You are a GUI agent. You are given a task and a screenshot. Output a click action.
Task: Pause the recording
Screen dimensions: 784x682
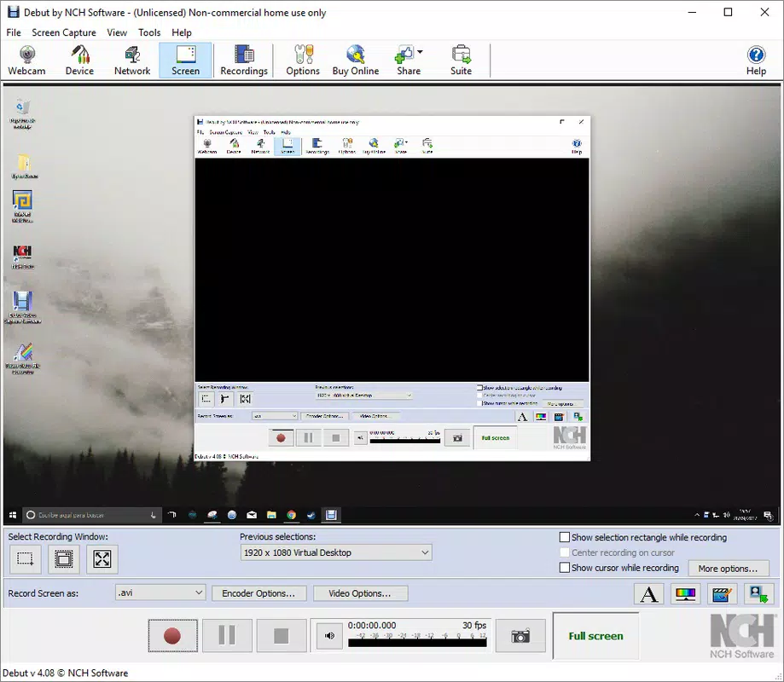point(227,636)
